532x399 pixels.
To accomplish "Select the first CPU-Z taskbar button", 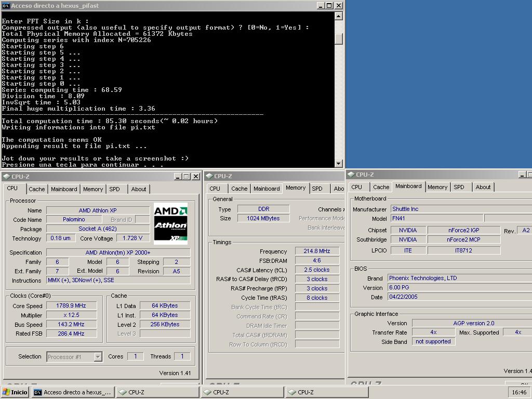I will (158, 392).
